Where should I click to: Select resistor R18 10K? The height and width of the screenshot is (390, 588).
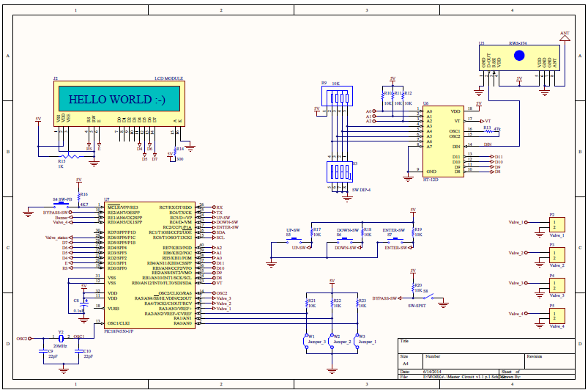click(x=362, y=232)
